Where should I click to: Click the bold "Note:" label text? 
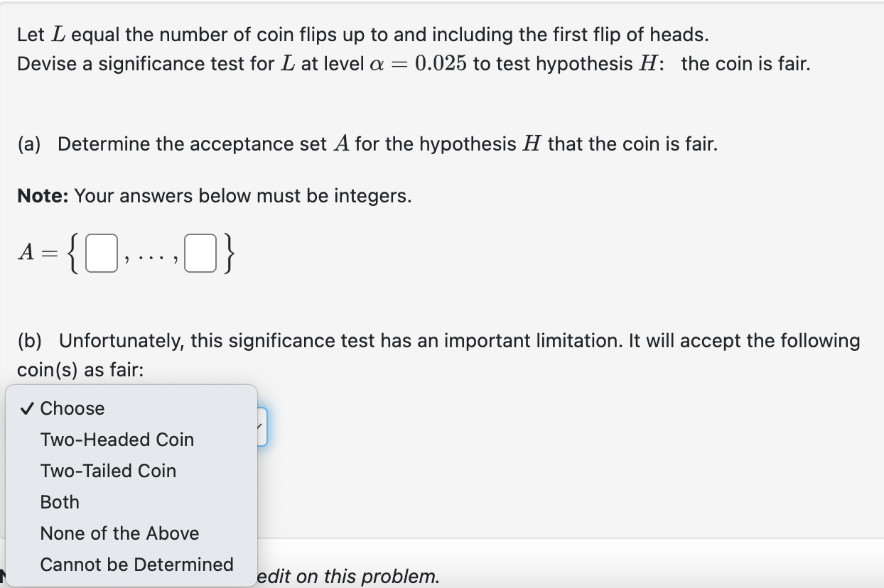(x=41, y=195)
